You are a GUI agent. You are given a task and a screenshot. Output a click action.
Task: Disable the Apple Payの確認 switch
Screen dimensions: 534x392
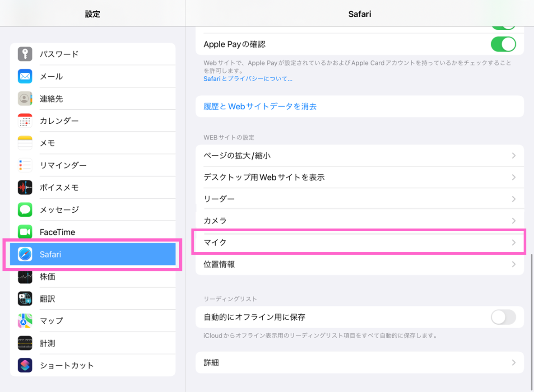pos(503,44)
